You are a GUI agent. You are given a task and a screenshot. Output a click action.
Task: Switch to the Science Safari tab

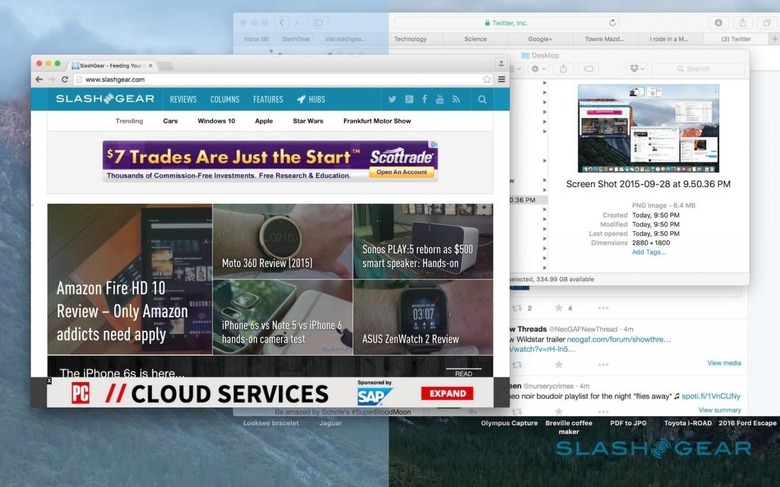(x=476, y=39)
